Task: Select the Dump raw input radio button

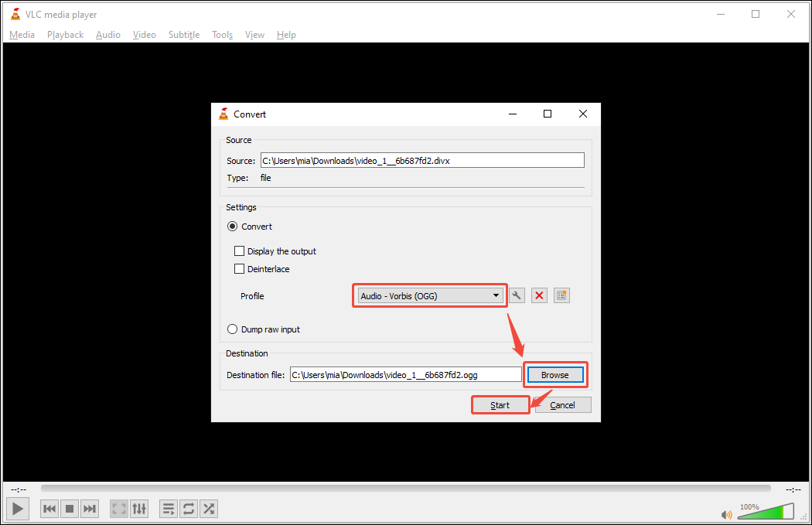Action: point(232,329)
